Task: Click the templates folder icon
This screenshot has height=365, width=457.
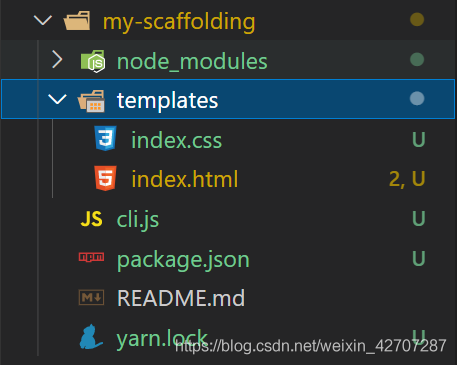Action: [x=91, y=101]
